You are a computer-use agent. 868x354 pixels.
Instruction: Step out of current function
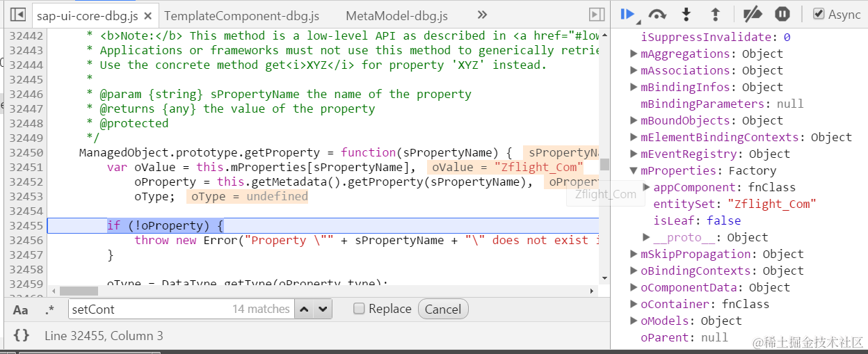pos(715,14)
